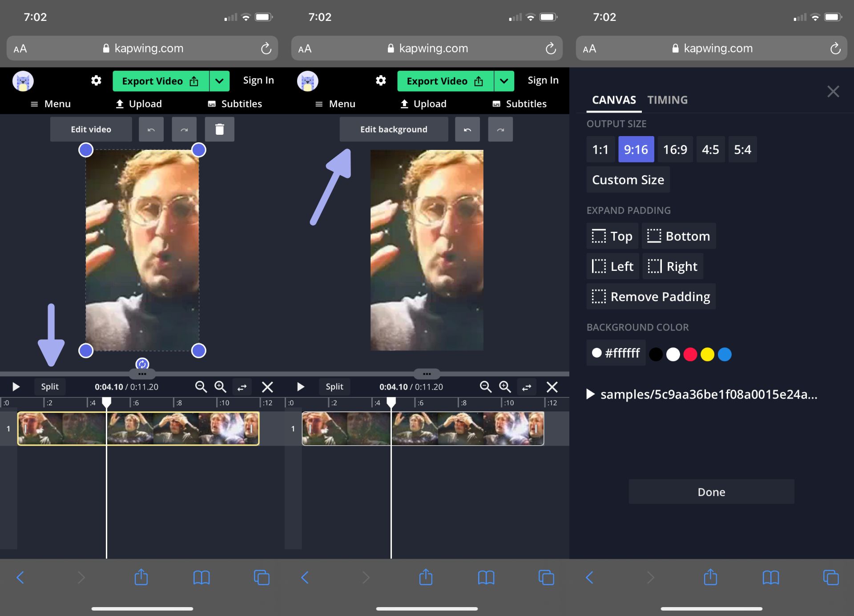Select the 1:1 output size option
The image size is (854, 616).
(x=600, y=149)
